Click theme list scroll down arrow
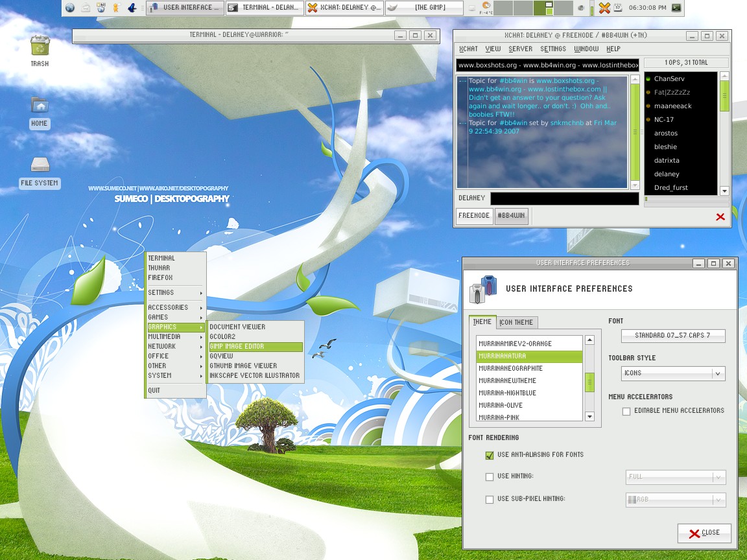This screenshot has height=560, width=747. point(589,417)
